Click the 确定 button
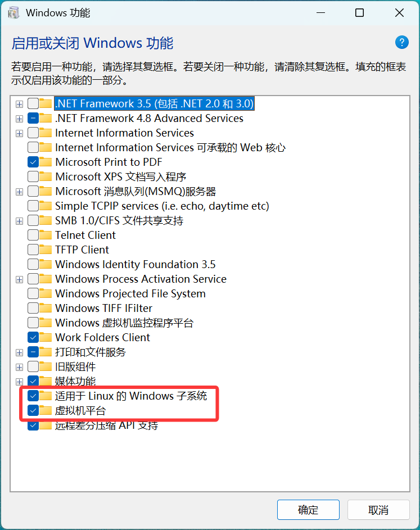The width and height of the screenshot is (420, 530). (x=308, y=510)
